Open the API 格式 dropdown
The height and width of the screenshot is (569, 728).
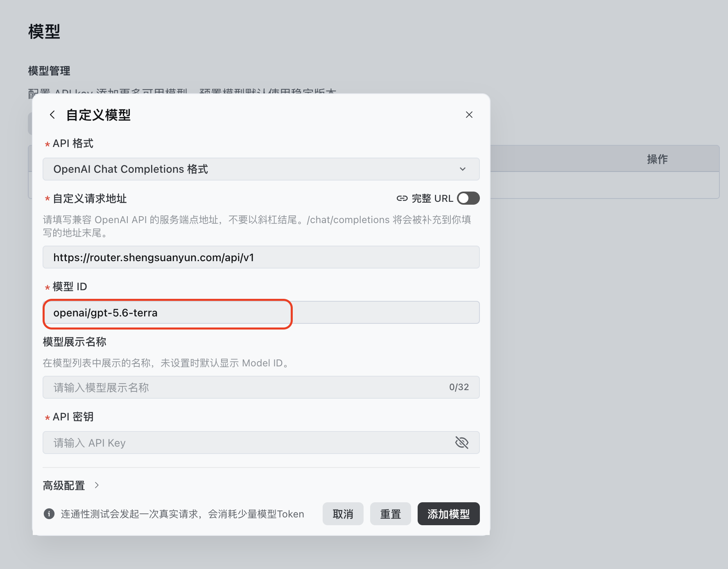(261, 169)
